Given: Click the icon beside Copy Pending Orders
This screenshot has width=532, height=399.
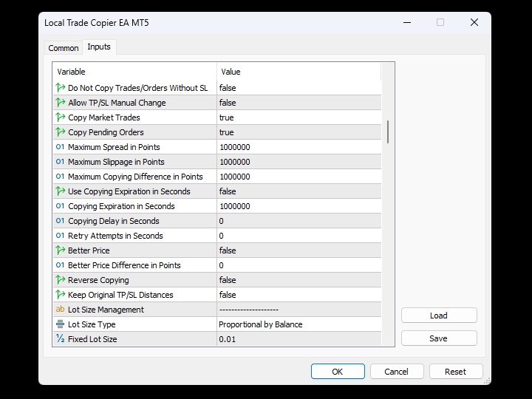Looking at the screenshot, I should (61, 132).
